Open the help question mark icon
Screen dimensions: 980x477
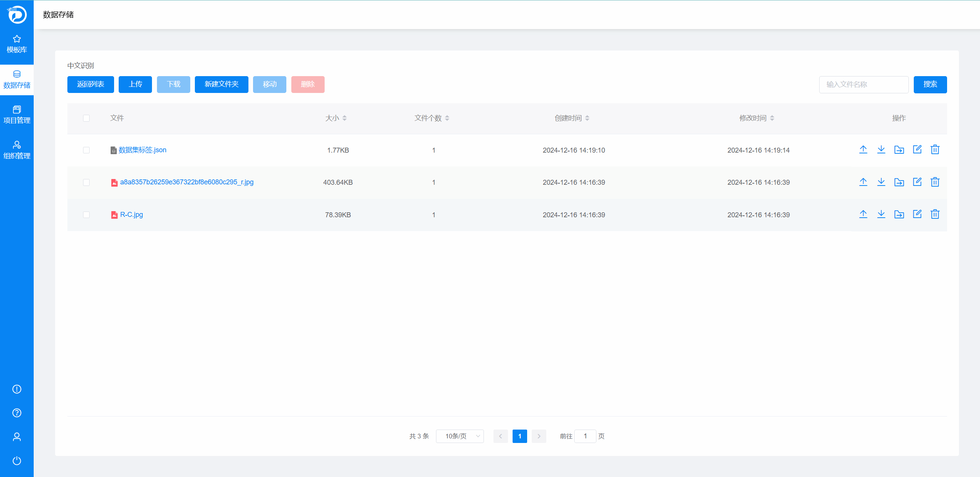click(x=17, y=413)
